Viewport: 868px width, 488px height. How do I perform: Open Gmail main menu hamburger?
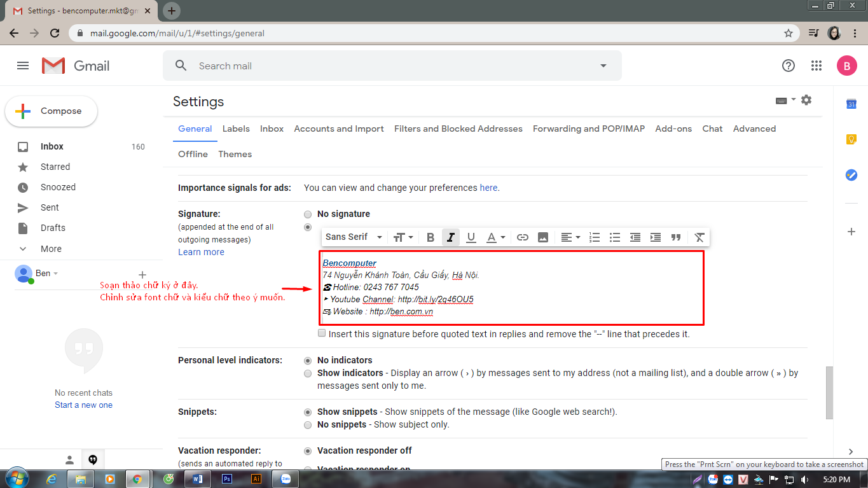tap(23, 66)
